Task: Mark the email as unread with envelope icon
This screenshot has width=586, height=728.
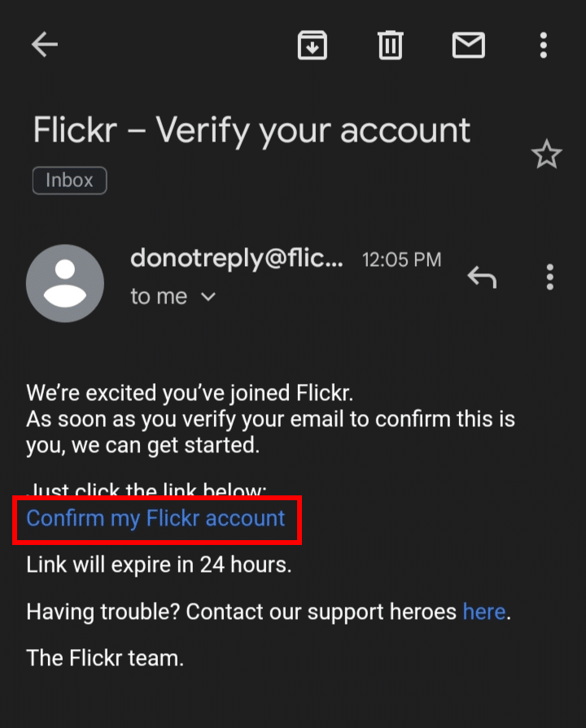Action: click(468, 45)
